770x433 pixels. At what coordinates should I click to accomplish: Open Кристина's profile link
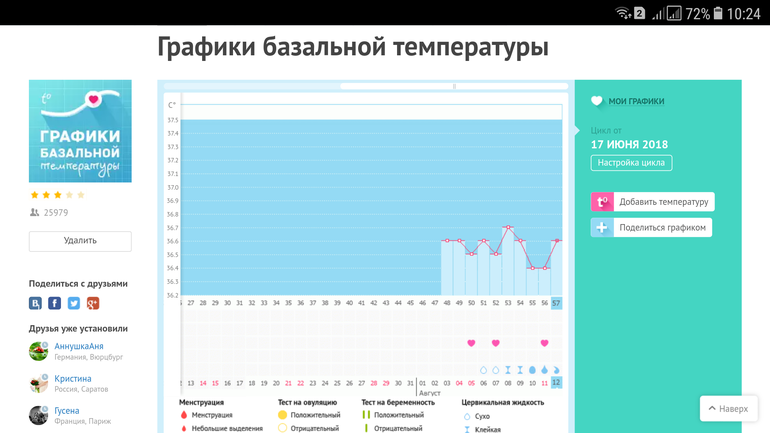pyautogui.click(x=73, y=379)
